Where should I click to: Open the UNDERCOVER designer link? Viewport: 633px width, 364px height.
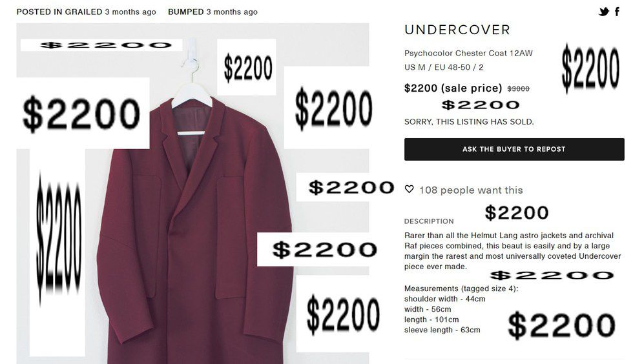pyautogui.click(x=457, y=30)
